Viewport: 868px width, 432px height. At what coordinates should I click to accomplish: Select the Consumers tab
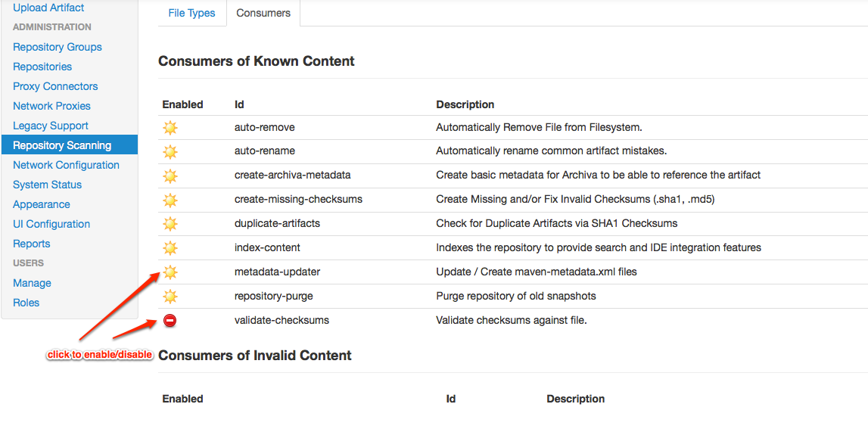(263, 13)
